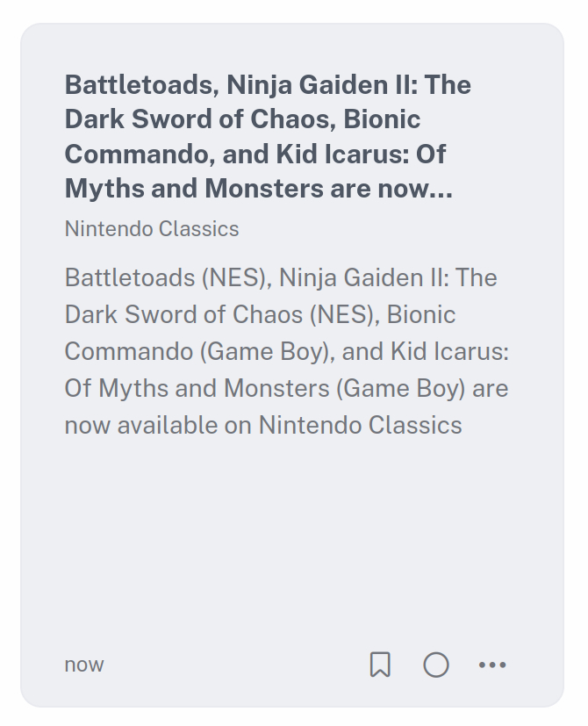Save this Nintendo Classics post for later
The image size is (588, 726).
pos(380,665)
